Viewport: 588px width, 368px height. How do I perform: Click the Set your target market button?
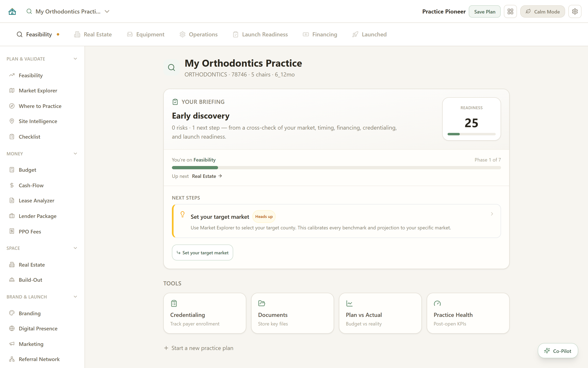coord(202,253)
